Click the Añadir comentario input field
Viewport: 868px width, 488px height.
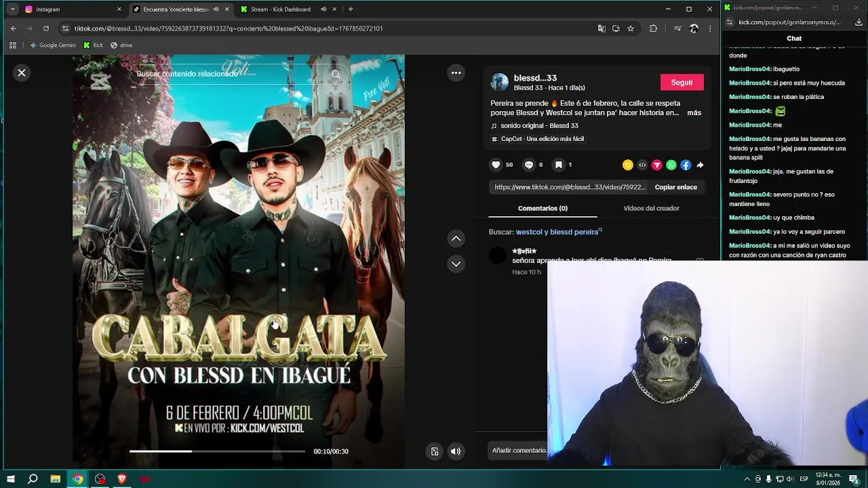coord(519,450)
